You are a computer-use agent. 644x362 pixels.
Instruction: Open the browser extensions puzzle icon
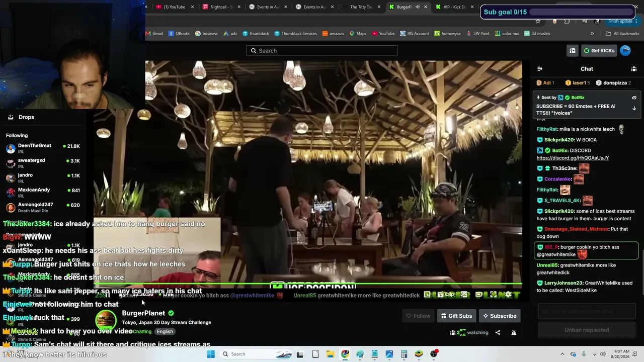point(567,21)
